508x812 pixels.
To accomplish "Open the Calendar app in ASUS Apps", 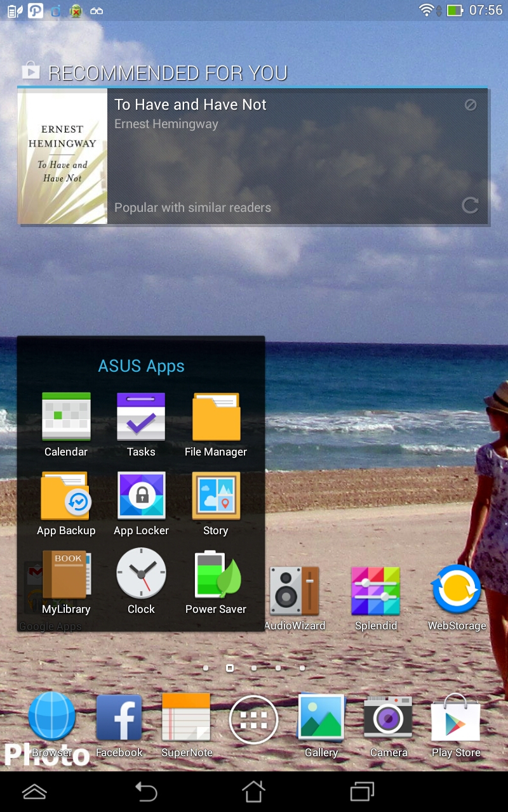I will [66, 417].
